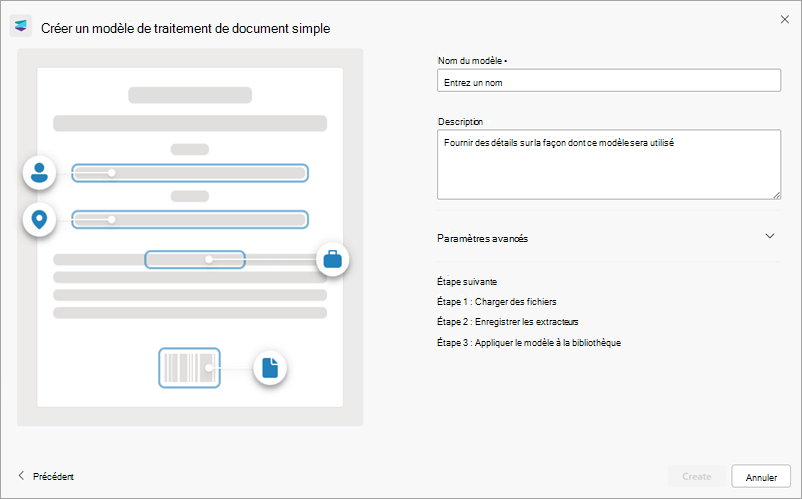Click the person icon in the illustration
The image size is (802, 499).
point(39,173)
